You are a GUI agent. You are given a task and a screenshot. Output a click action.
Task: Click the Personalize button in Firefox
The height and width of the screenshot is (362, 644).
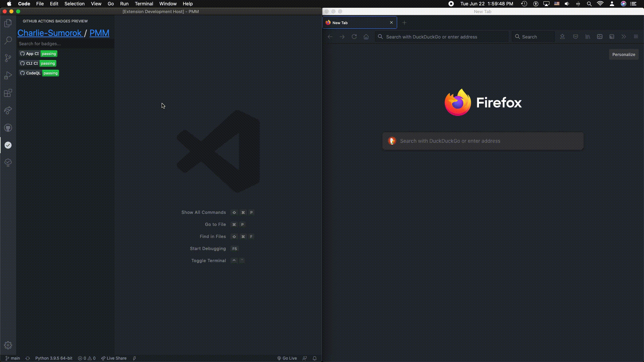click(624, 55)
